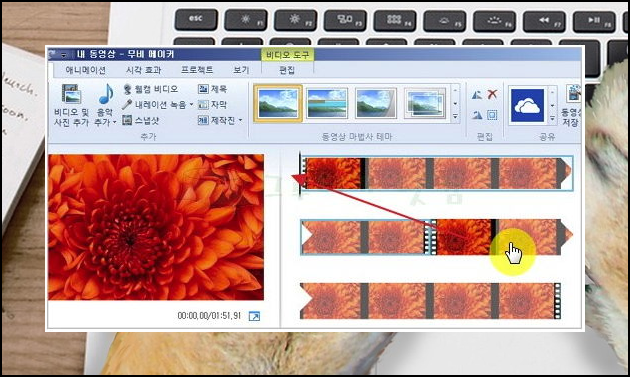
Task: Start 내레이션 녹음 narration recording
Action: [155, 105]
